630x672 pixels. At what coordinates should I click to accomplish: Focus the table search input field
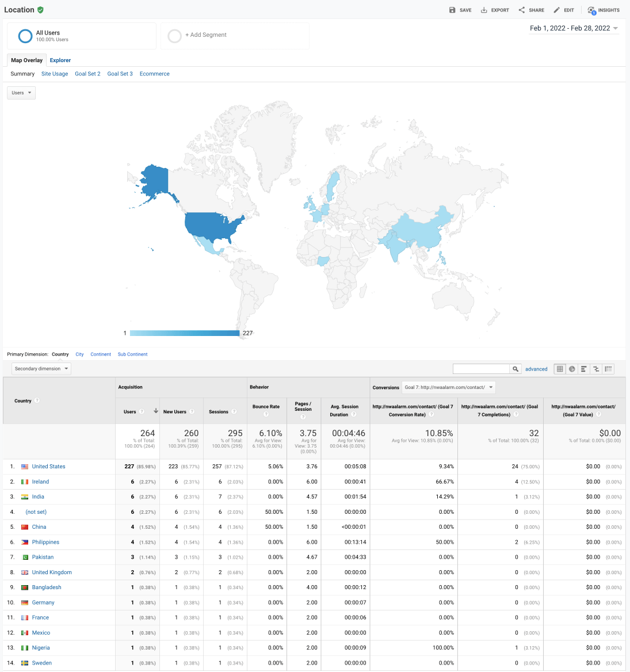coord(482,369)
